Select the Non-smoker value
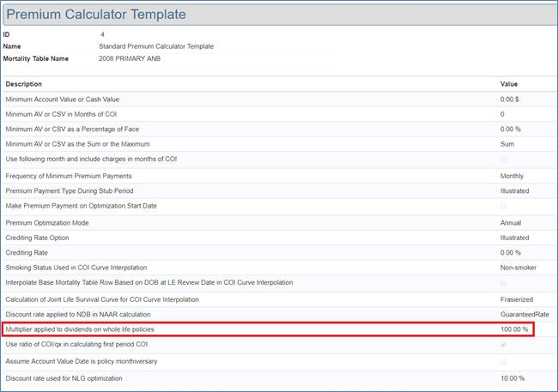 [x=519, y=268]
